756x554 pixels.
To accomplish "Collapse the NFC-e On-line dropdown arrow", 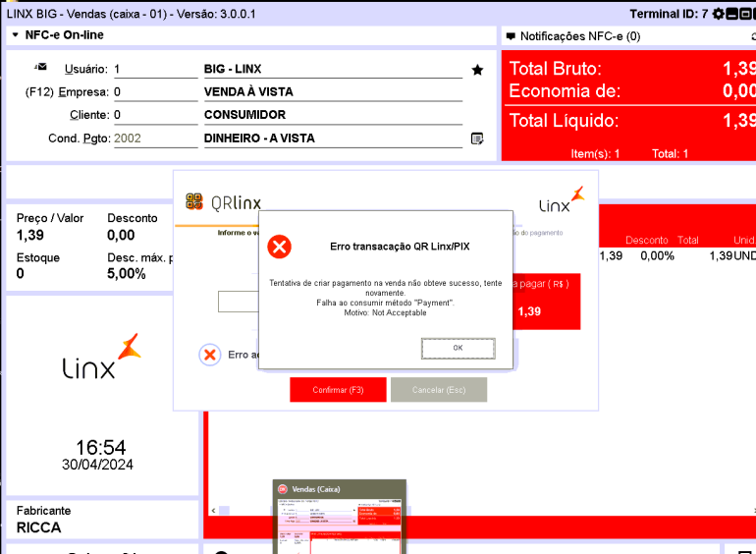I will (16, 34).
